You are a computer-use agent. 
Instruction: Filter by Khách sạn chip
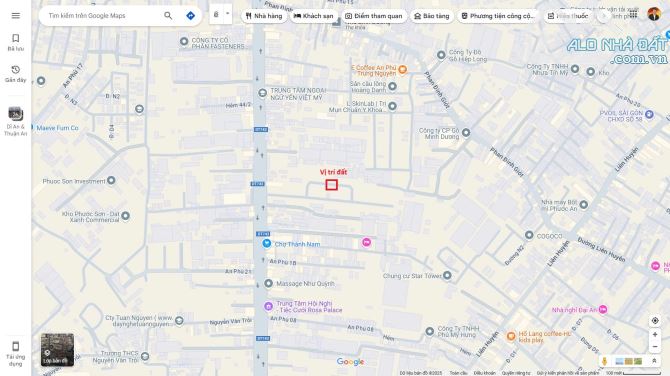(314, 16)
